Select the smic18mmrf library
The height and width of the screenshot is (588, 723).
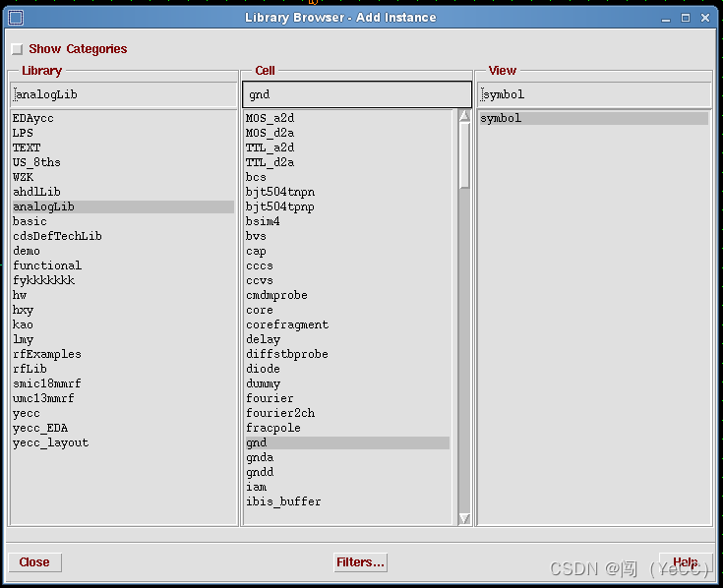coord(47,383)
